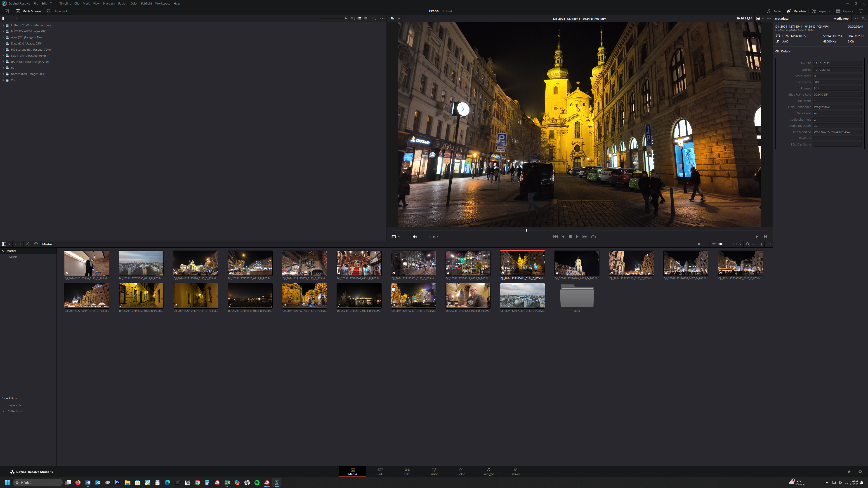The width and height of the screenshot is (868, 488).
Task: Expand the Collections smart bin
Action: 3,411
